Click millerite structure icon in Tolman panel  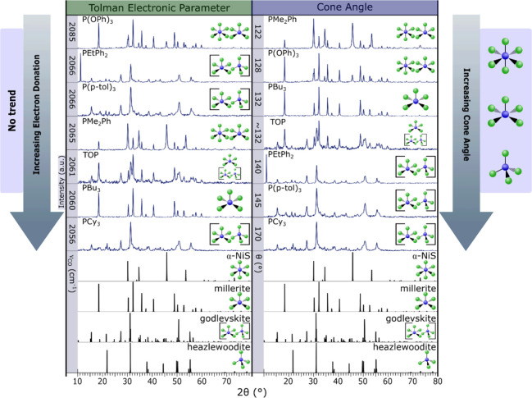pyautogui.click(x=239, y=302)
